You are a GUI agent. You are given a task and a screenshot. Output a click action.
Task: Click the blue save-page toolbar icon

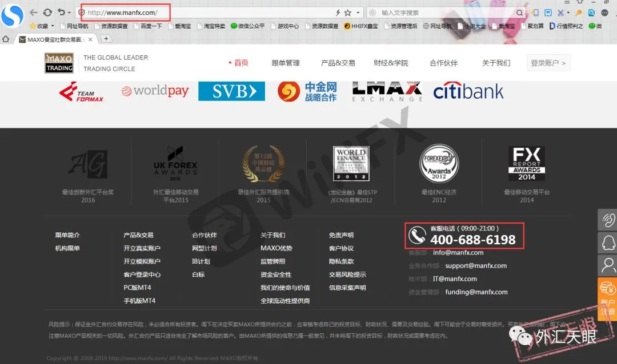[x=548, y=13]
